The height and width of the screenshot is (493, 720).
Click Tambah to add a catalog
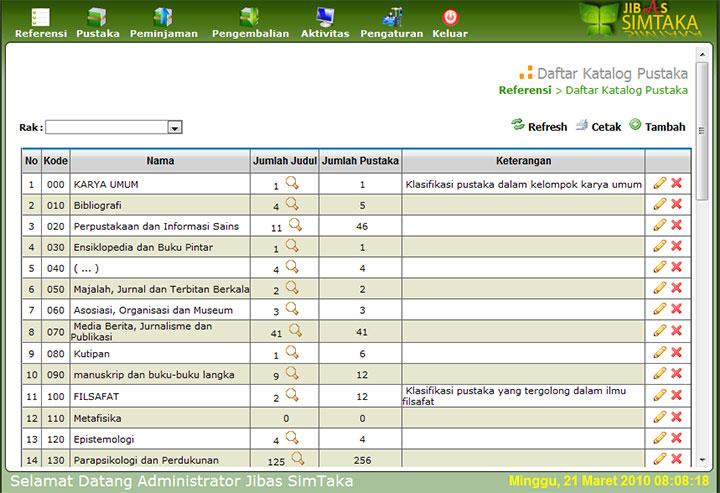pos(658,126)
